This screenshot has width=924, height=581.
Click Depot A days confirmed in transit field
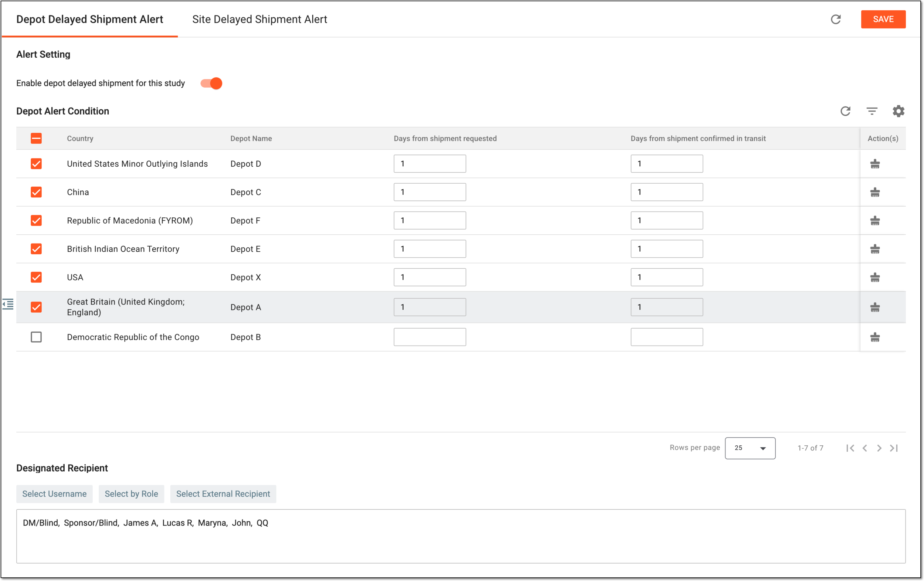point(666,308)
